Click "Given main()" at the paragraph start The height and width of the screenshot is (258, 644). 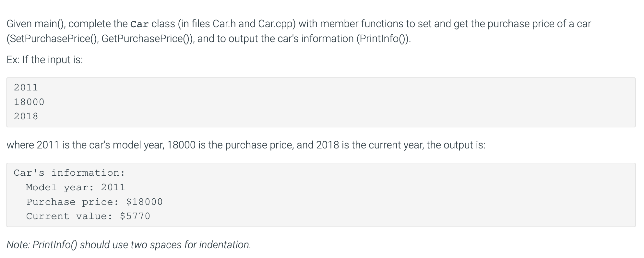pos(36,24)
